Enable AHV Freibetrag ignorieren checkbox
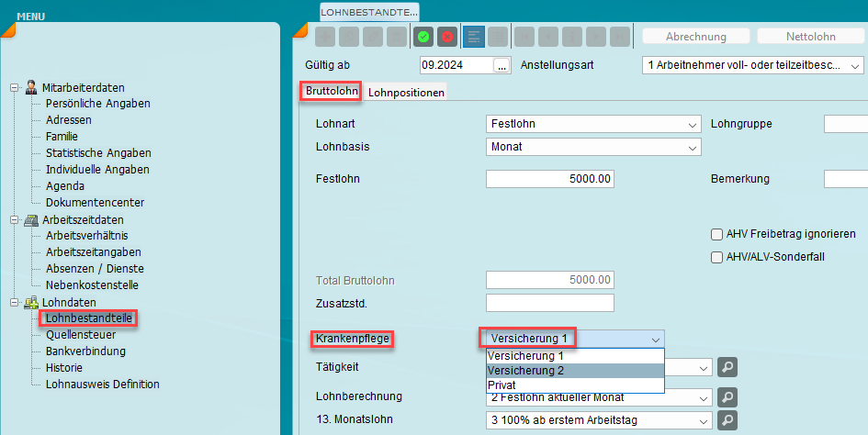This screenshot has width=868, height=435. (717, 234)
